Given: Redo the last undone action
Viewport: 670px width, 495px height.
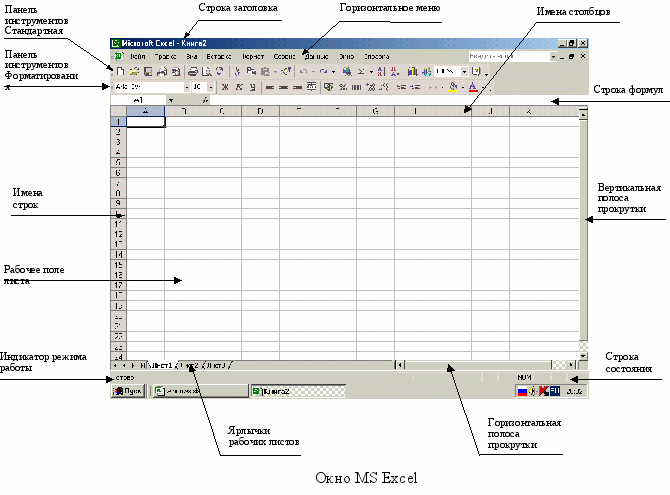Looking at the screenshot, I should [323, 71].
